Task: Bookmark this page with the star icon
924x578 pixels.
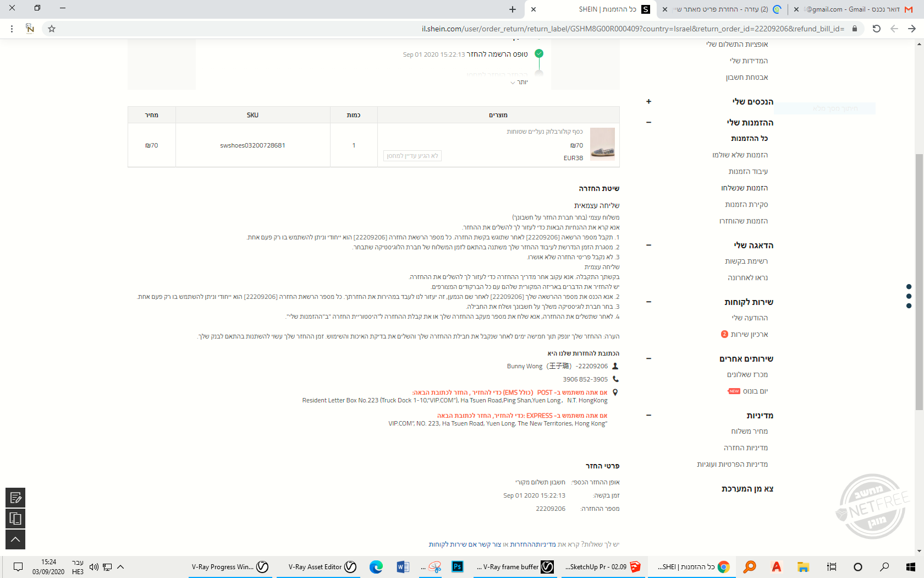Action: 52,29
